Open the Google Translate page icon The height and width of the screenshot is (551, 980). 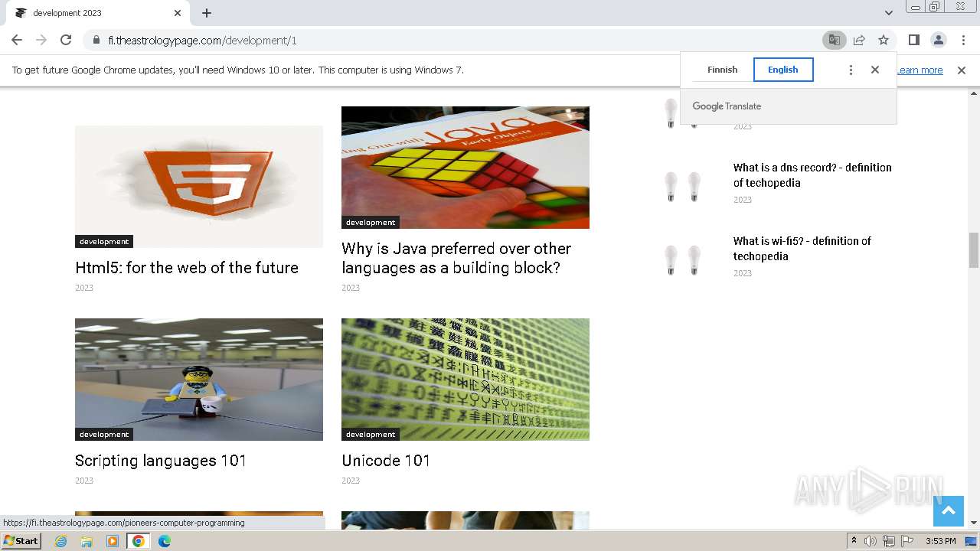pyautogui.click(x=835, y=40)
